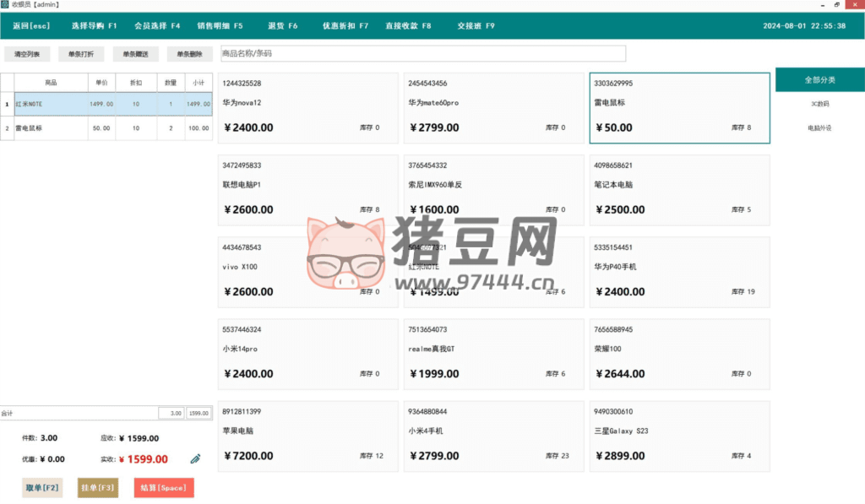Screen dimensions: 865x504
Task: Click the 单条赠送 button
Action: click(x=135, y=54)
